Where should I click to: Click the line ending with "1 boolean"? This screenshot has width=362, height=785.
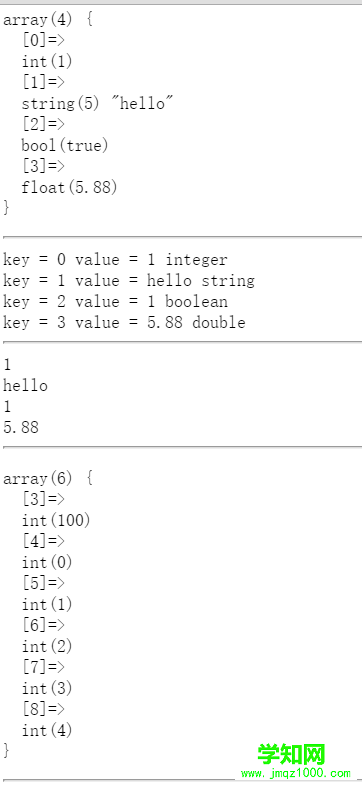pyautogui.click(x=115, y=302)
